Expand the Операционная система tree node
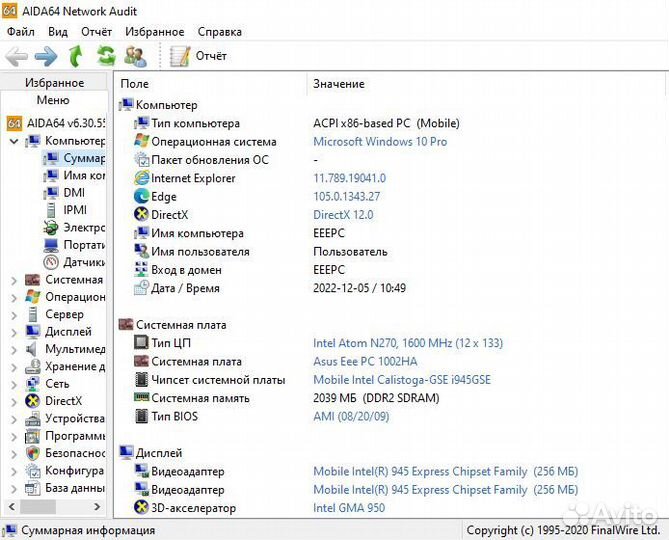 click(14, 297)
